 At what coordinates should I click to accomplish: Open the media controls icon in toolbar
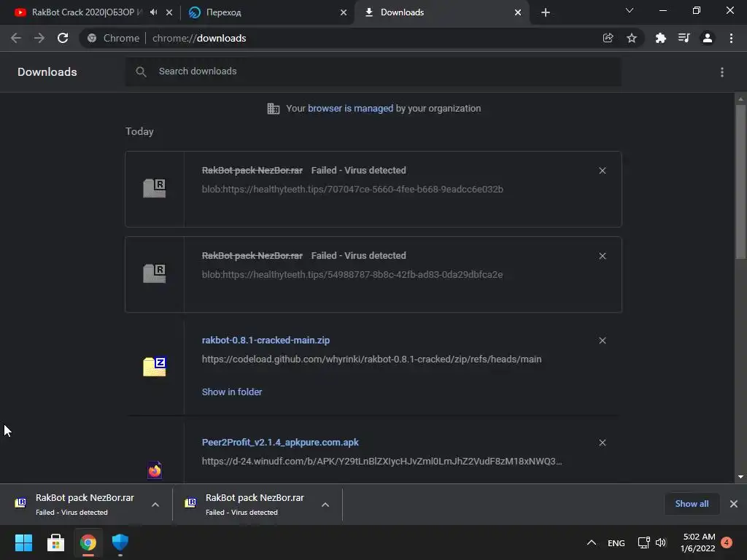[684, 38]
